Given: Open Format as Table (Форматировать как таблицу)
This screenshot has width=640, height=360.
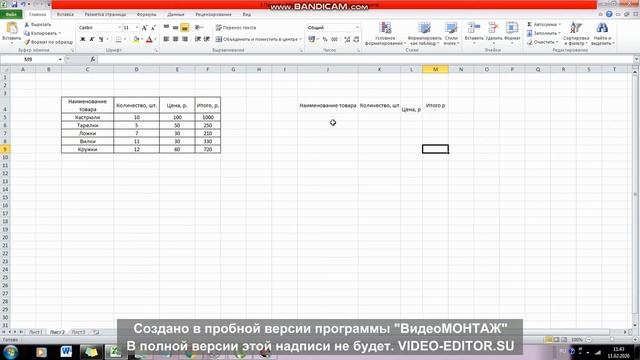Looking at the screenshot, I should 424,33.
